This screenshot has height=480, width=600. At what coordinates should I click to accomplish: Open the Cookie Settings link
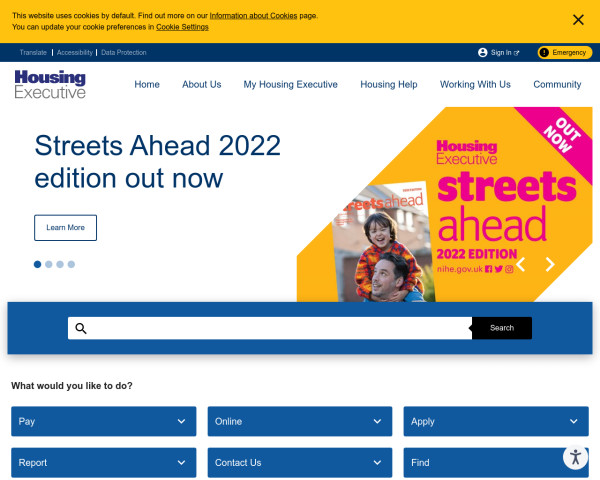[182, 27]
